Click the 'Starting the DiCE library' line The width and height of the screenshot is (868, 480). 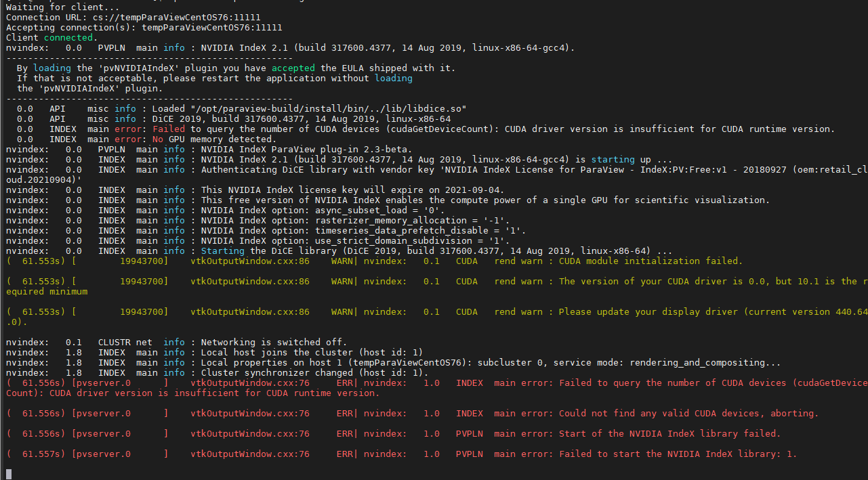click(x=339, y=250)
